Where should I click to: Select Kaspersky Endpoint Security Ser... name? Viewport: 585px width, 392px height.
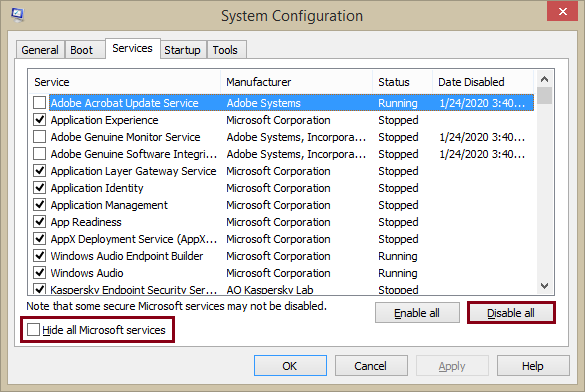click(x=134, y=290)
